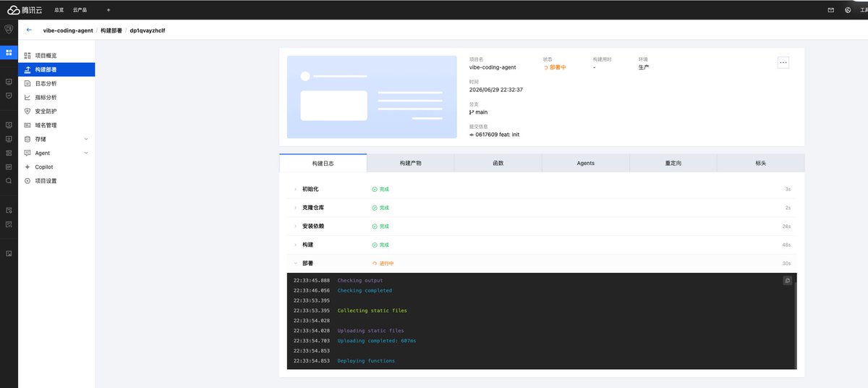Open Copilot in sidebar
The height and width of the screenshot is (388, 868).
pos(56,166)
